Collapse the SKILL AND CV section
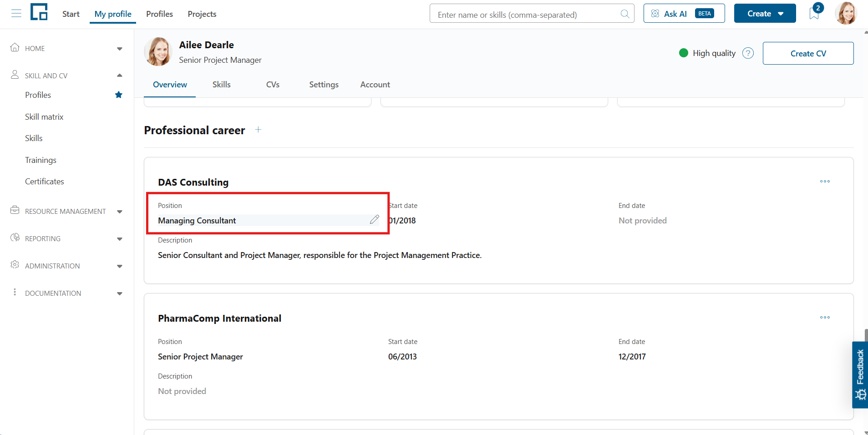This screenshot has width=868, height=435. [120, 76]
